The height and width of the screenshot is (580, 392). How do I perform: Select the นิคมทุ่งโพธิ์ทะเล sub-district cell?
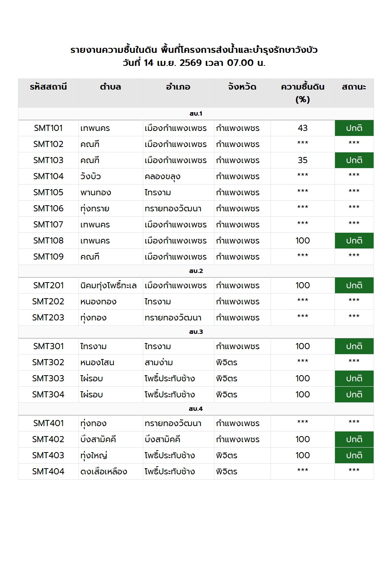(x=108, y=286)
